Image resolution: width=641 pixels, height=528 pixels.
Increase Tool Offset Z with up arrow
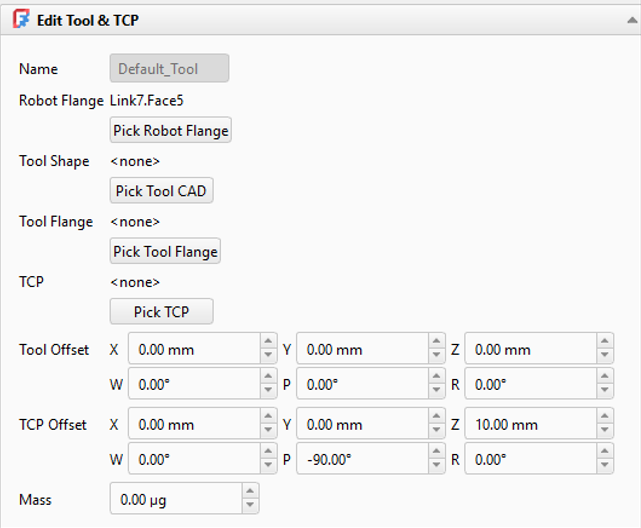pos(605,341)
